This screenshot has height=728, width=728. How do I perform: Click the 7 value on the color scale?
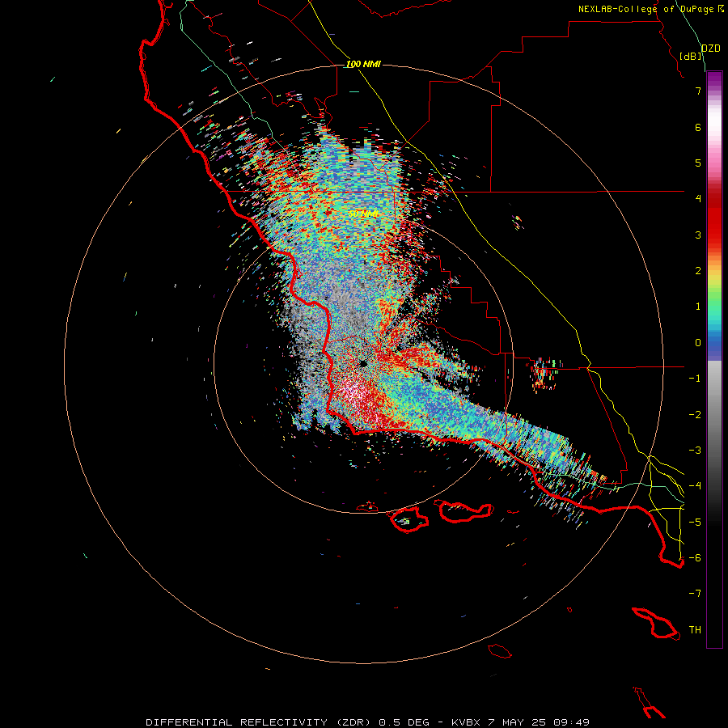698,91
